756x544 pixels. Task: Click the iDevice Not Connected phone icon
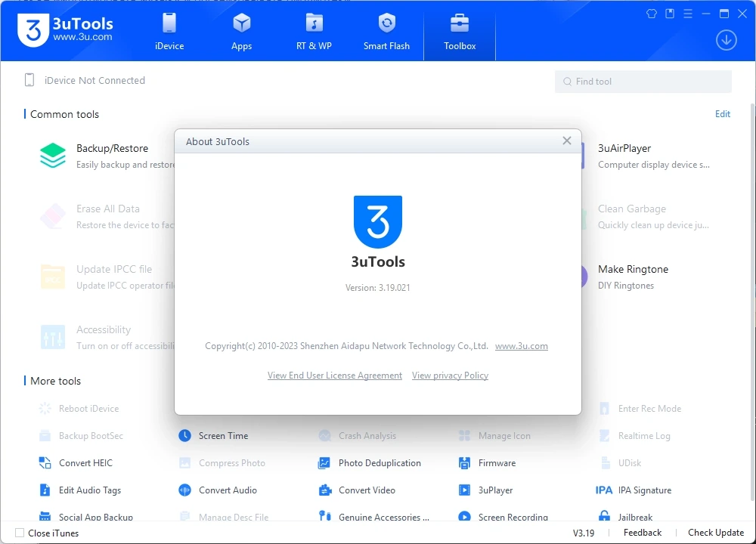tap(29, 80)
